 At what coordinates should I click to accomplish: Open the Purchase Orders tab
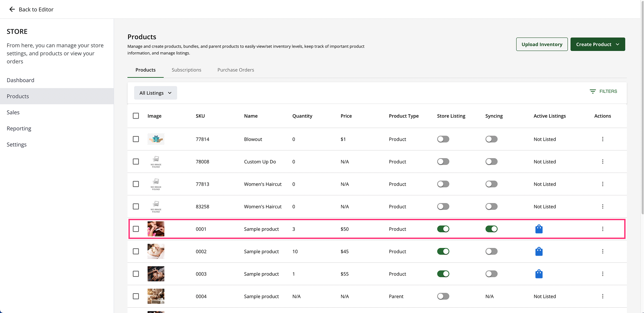pos(235,70)
